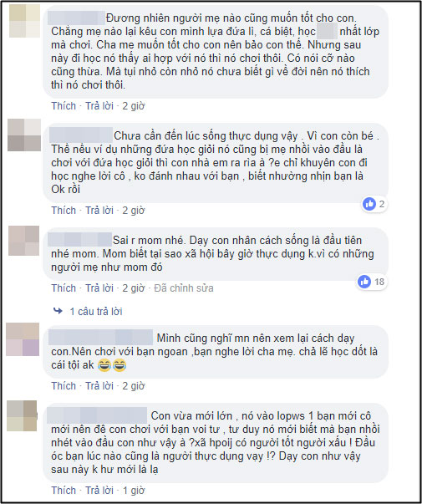The width and height of the screenshot is (422, 504).
Task: Click the like icon showing 2 reactions
Action: (x=369, y=204)
